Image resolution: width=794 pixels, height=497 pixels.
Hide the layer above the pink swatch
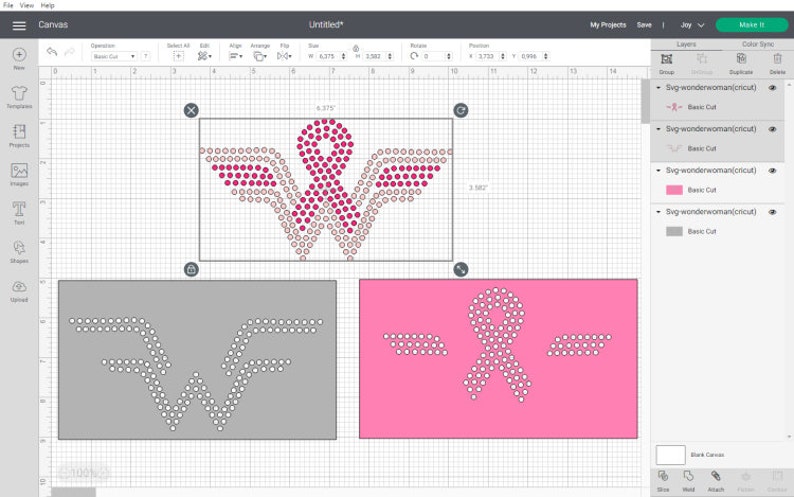tap(772, 171)
